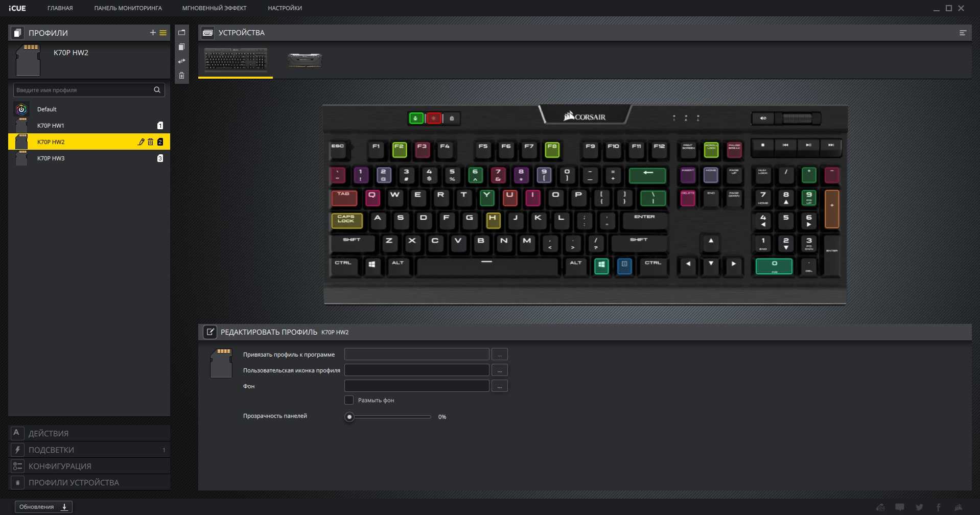Open the Facebook link in status bar
This screenshot has width=980, height=515.
tap(938, 507)
